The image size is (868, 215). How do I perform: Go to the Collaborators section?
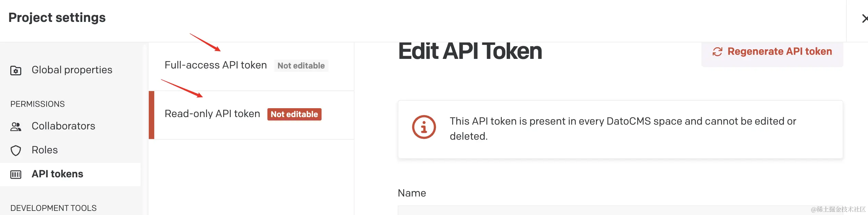point(63,126)
